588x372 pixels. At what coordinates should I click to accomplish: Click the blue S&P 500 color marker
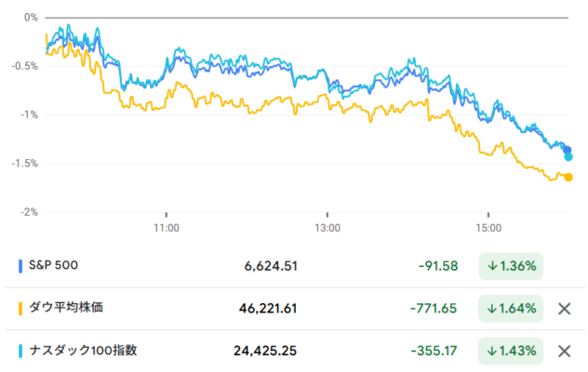pos(21,266)
